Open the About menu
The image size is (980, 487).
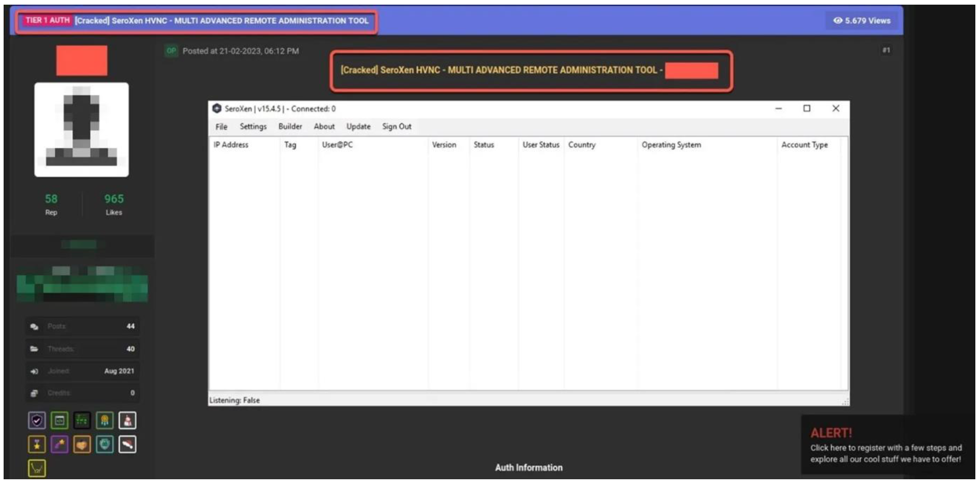tap(324, 127)
